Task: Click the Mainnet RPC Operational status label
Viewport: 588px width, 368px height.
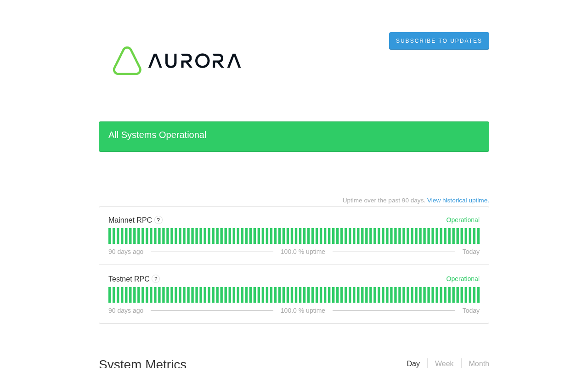Action: pyautogui.click(x=463, y=220)
